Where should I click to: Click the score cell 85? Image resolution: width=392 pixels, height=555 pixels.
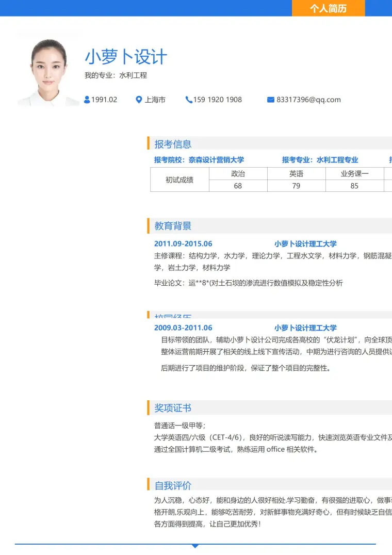(354, 186)
